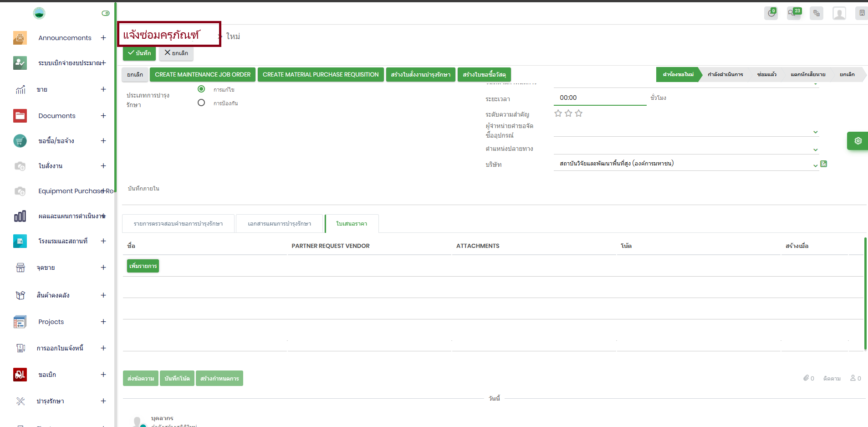Viewport: 868px width, 427px height.
Task: Open the Projects icon in sidebar
Action: (x=20, y=322)
